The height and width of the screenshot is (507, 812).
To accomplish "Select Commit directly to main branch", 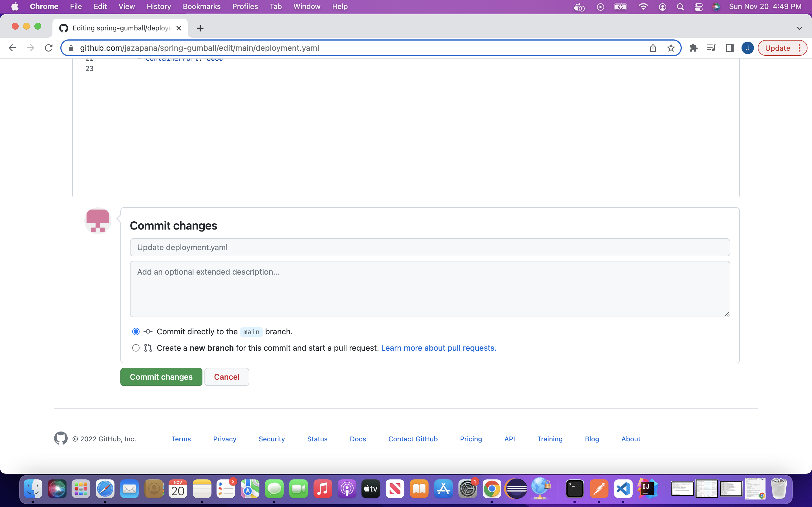I will (x=136, y=332).
